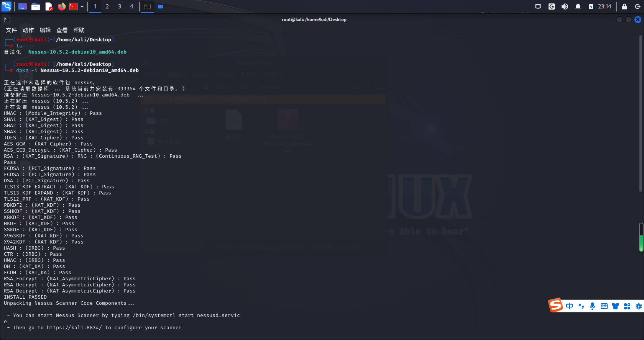Open the Sogou toolbox grid icon

point(627,306)
